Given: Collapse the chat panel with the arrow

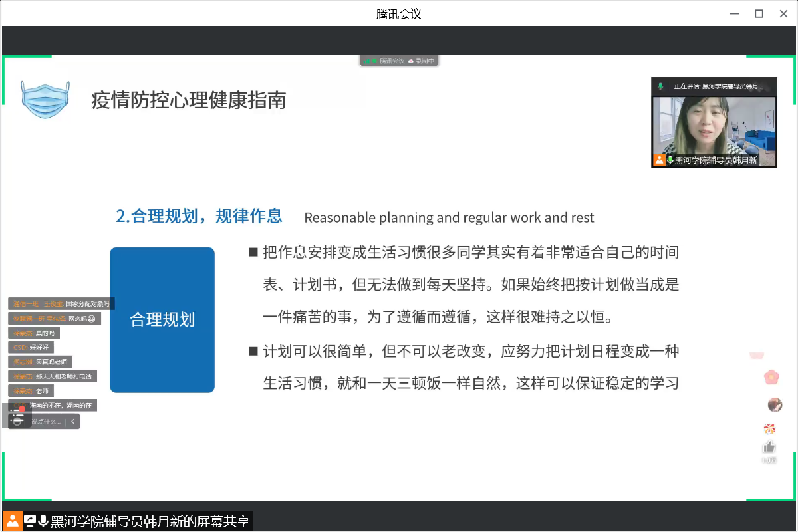Looking at the screenshot, I should click(x=72, y=421).
